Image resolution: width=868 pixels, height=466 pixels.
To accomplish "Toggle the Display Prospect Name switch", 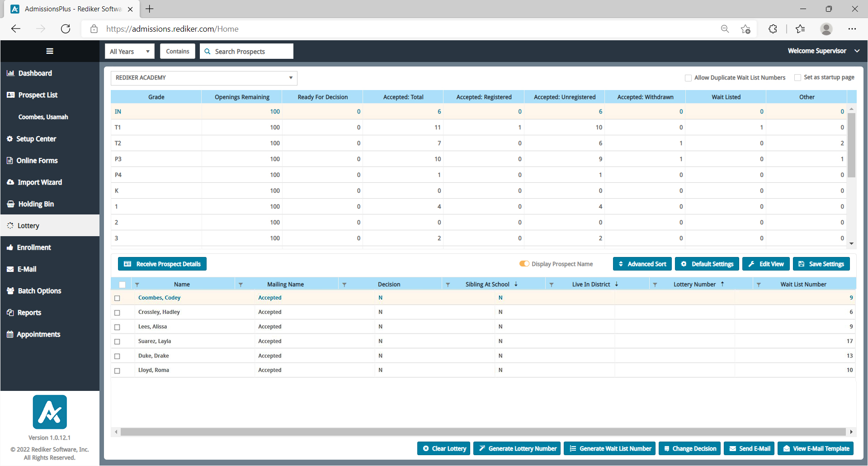I will click(524, 264).
